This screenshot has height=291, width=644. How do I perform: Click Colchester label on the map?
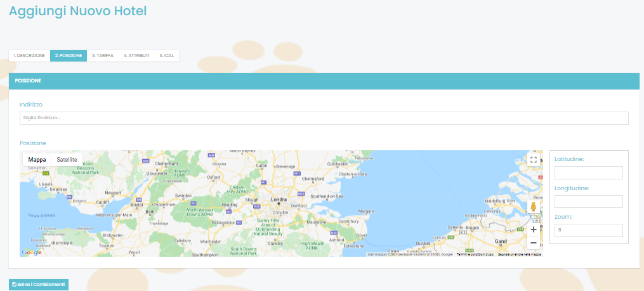point(338,164)
